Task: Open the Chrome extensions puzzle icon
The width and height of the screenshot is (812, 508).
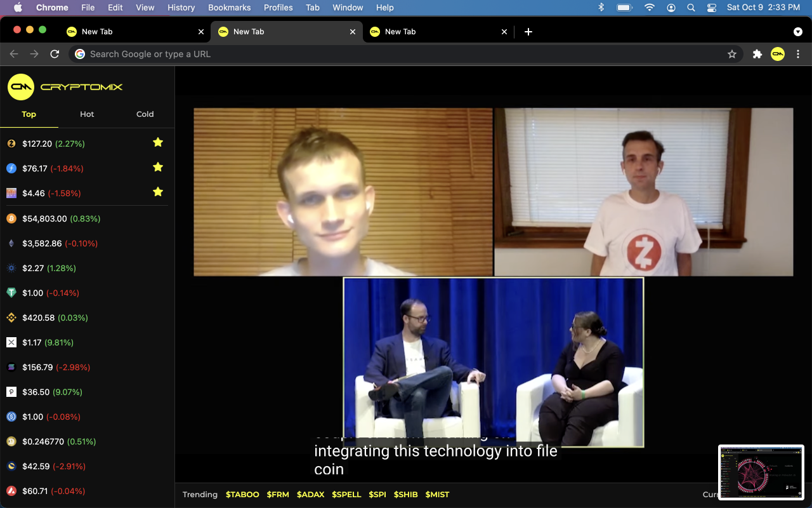Action: pos(757,54)
